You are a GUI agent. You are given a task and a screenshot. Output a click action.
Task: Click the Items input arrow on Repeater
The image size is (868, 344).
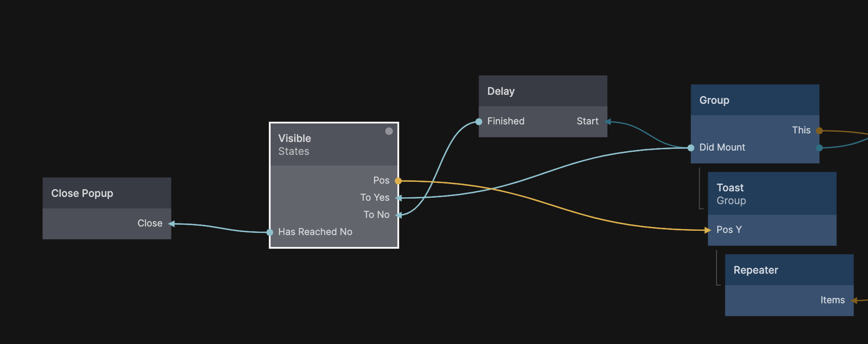[x=853, y=301]
